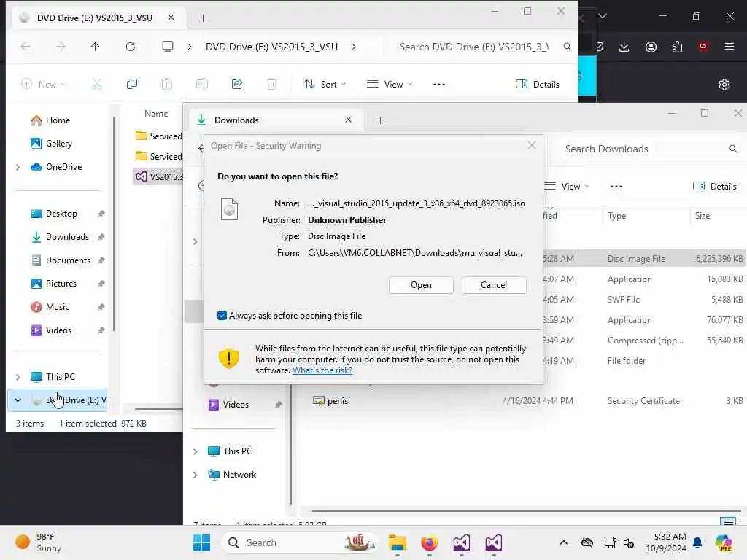The width and height of the screenshot is (747, 560).
Task: Toggle Details pane in Downloads window
Action: pos(715,186)
